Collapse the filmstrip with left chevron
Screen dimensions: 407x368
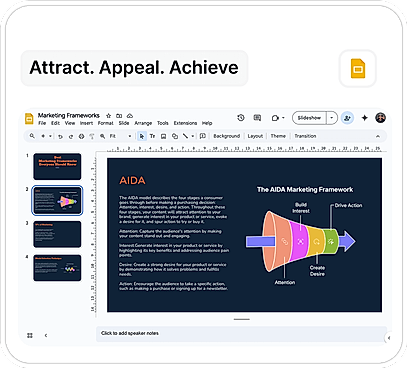(x=46, y=335)
